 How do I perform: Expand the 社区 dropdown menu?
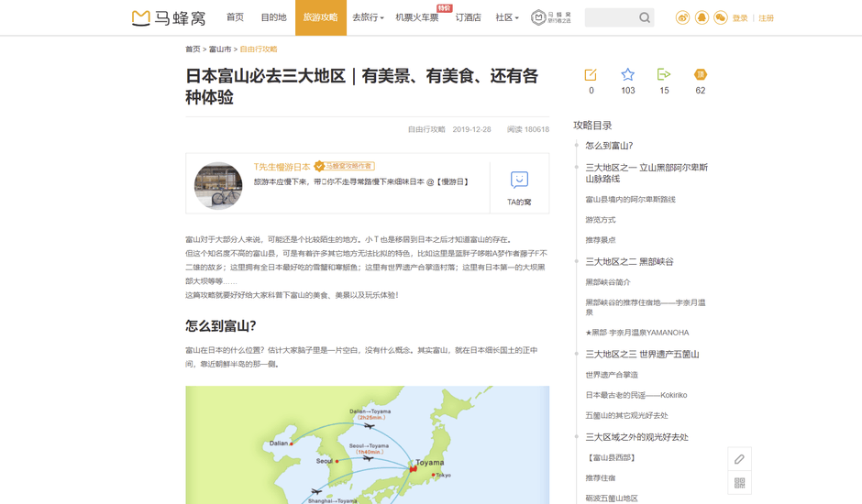[x=507, y=17]
